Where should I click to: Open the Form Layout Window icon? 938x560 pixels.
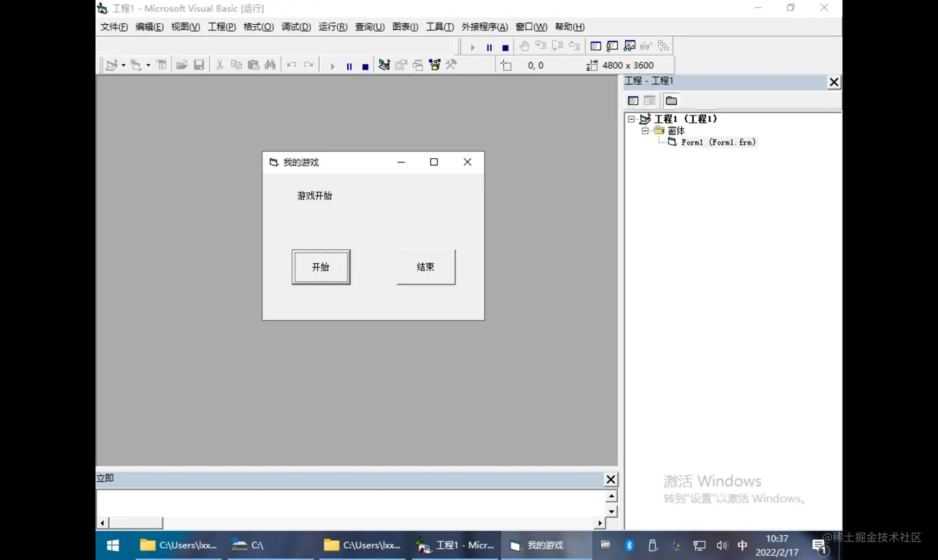[x=418, y=65]
